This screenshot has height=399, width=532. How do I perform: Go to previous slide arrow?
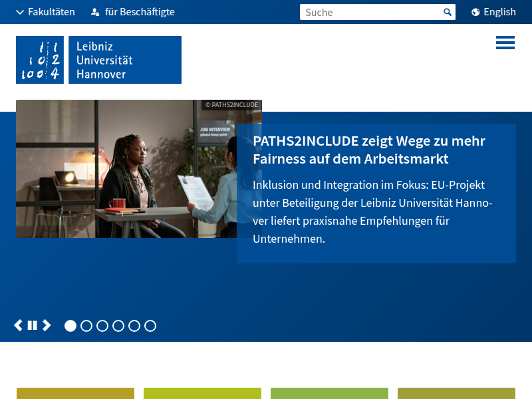click(19, 325)
